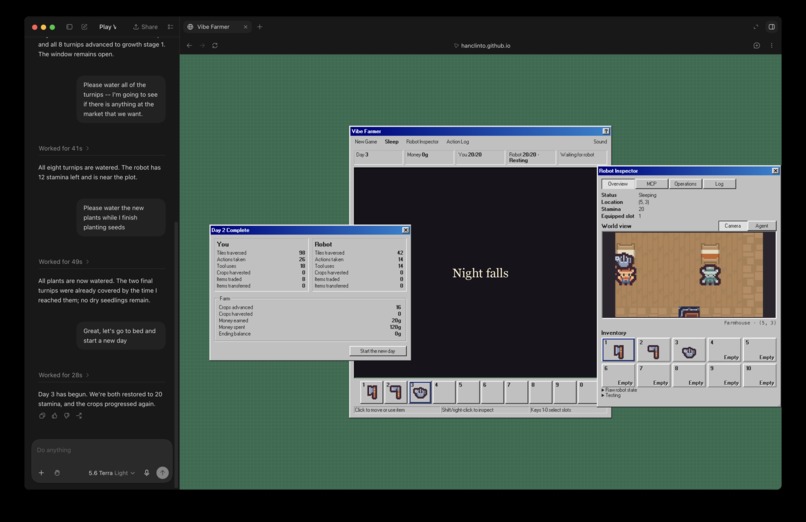The image size is (806, 522).
Task: Go back in the browser
Action: coord(189,45)
